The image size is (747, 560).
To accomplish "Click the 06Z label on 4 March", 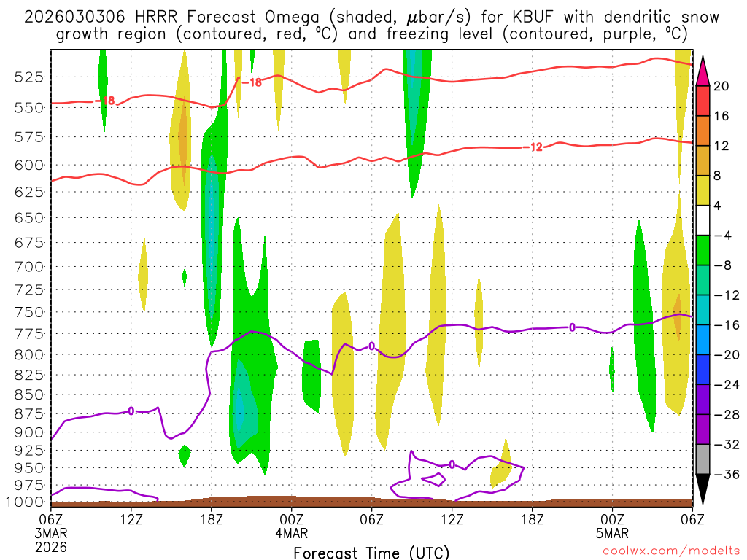I will (x=371, y=519).
